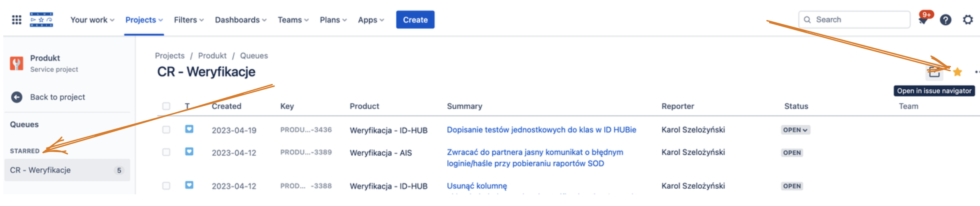Open the notifications bell
980x206 pixels.
pos(923,20)
